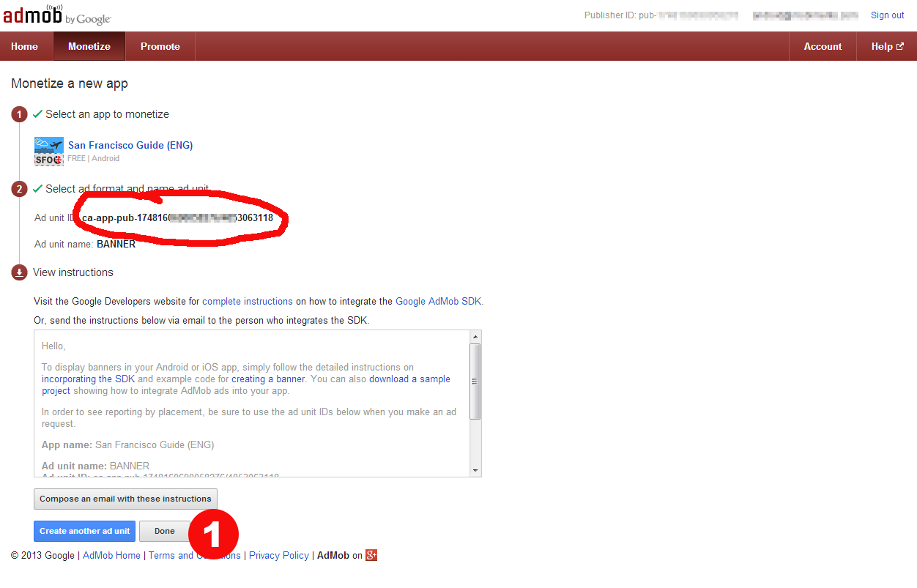
Task: Open the Privacy Policy link
Action: (x=279, y=555)
